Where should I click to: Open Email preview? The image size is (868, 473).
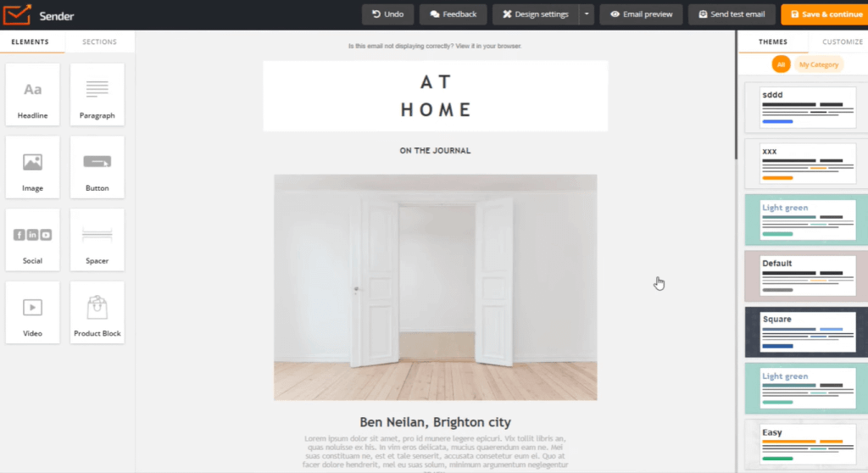641,14
